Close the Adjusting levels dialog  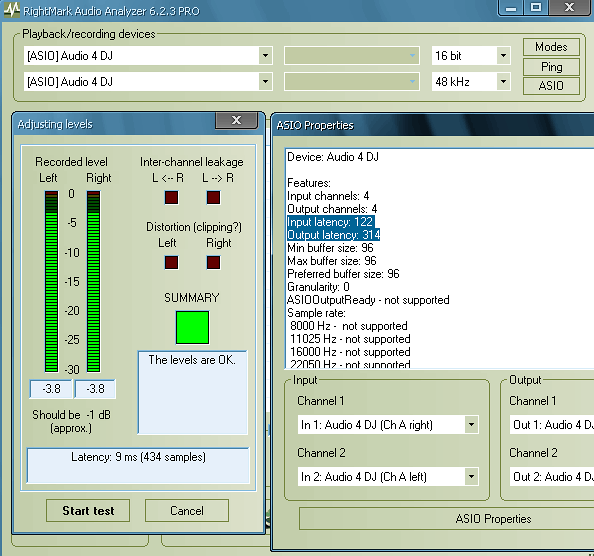[x=237, y=120]
